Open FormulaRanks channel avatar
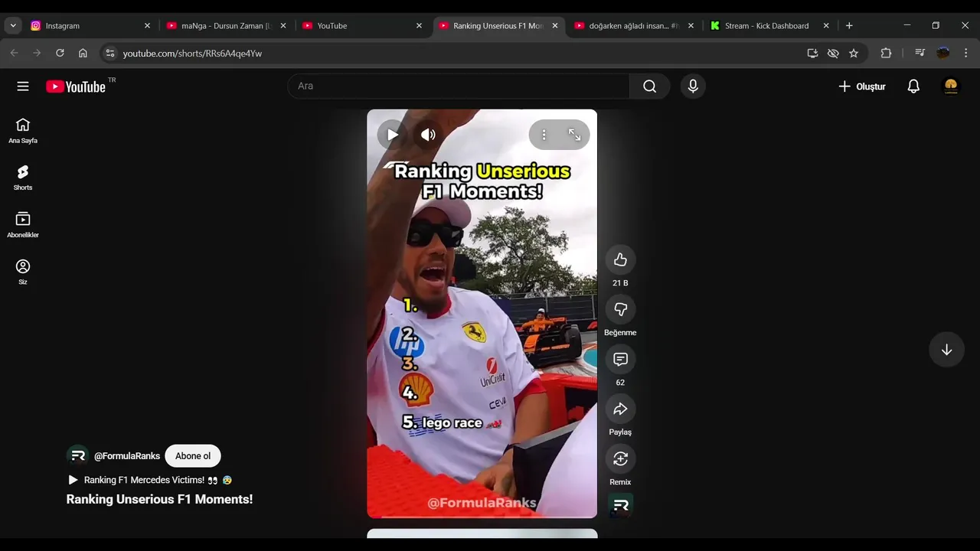Viewport: 980px width, 551px height. [77, 456]
